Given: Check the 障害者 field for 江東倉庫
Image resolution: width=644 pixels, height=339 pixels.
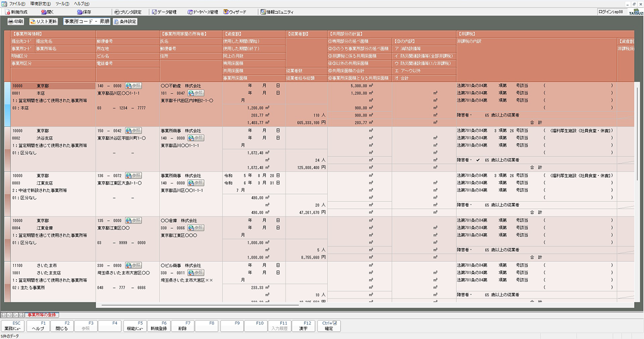Looking at the screenshot, I should (478, 250).
